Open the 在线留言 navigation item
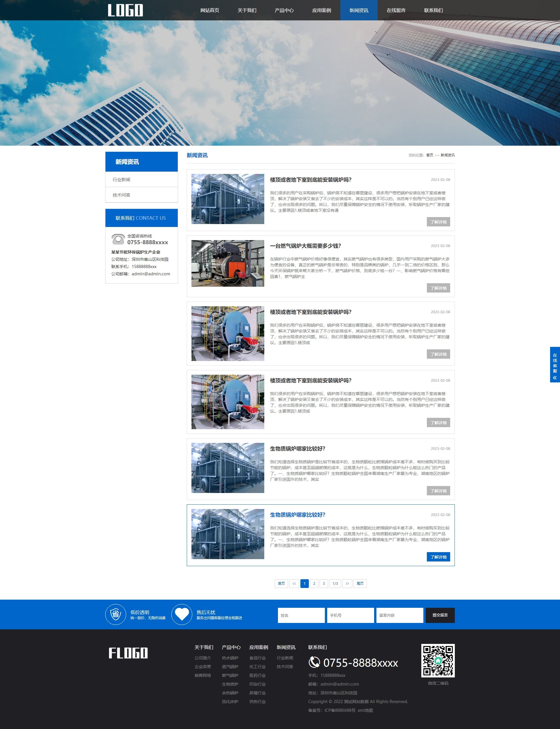Image resolution: width=560 pixels, height=729 pixels. 396,10
